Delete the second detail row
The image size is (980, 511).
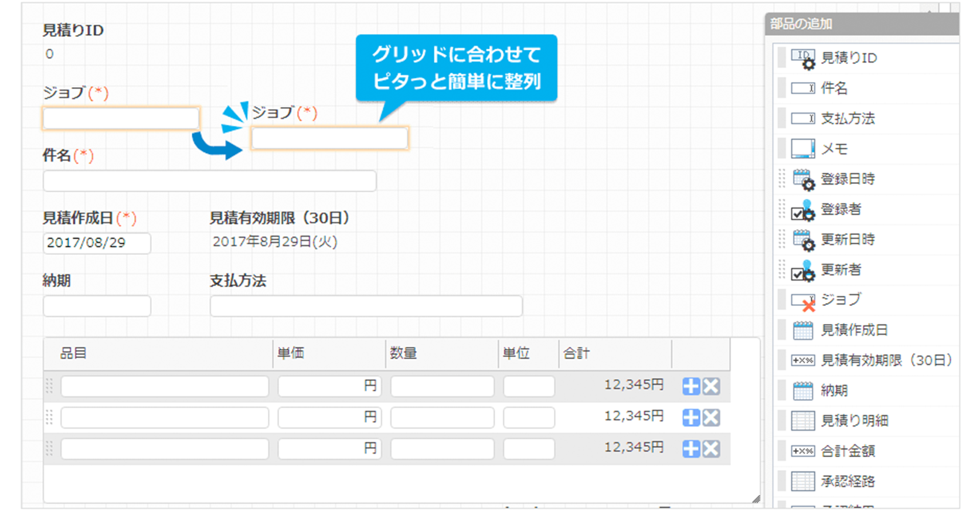pyautogui.click(x=711, y=417)
